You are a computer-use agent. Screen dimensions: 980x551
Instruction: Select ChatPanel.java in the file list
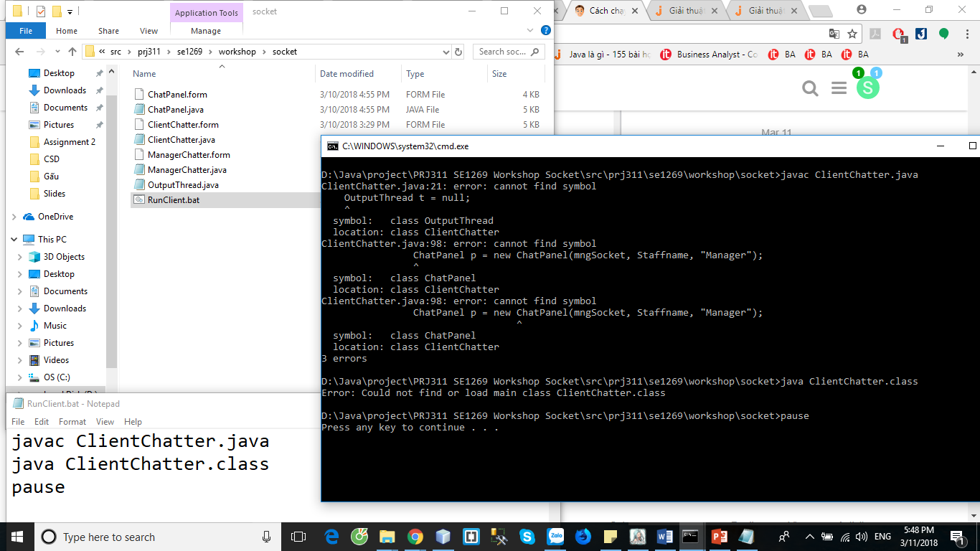point(174,109)
